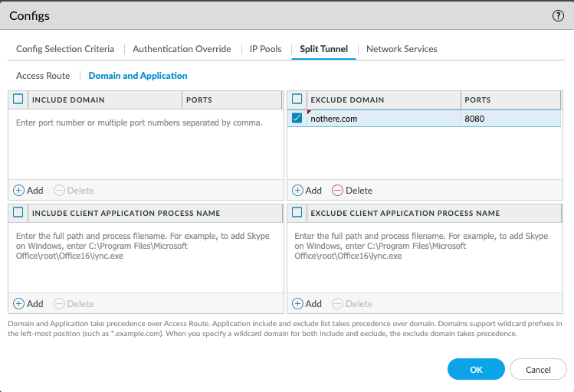Image resolution: width=574 pixels, height=392 pixels.
Task: Add an entry to Exclude Domain
Action: [x=307, y=191]
